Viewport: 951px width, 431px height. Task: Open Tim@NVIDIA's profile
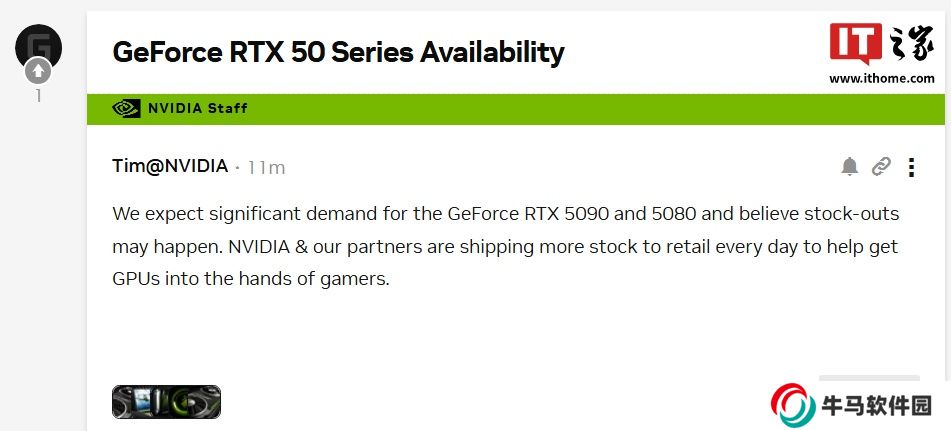tap(170, 166)
